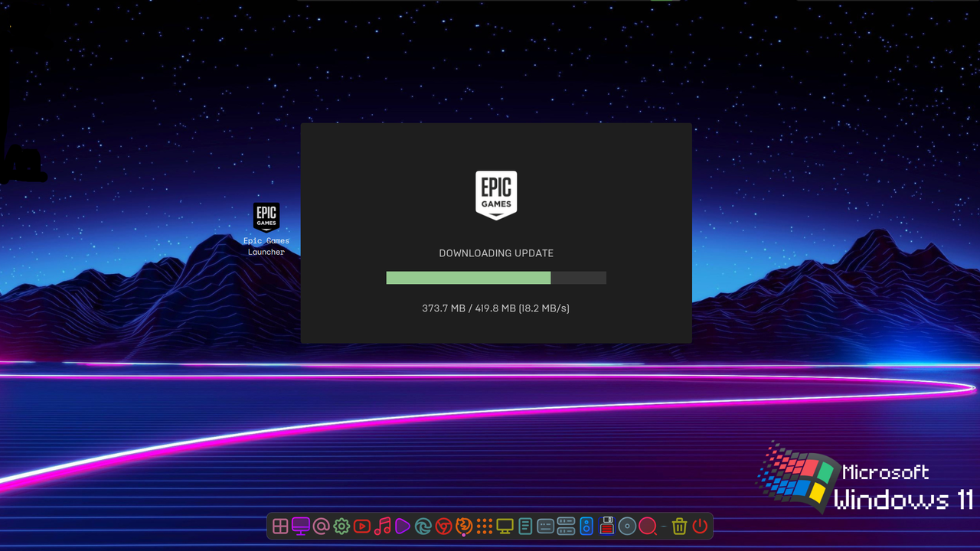Click the green download progress bar
980x551 pixels.
click(496, 278)
